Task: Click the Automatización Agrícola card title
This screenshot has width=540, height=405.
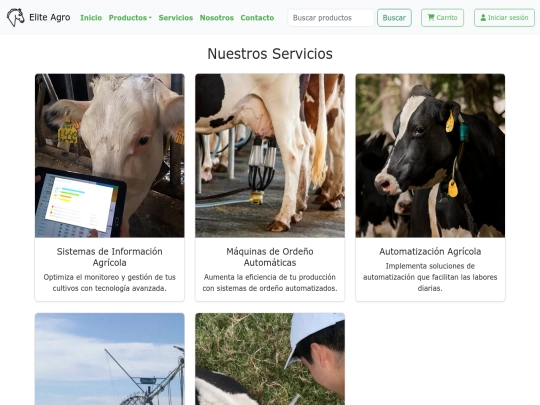Action: [x=430, y=251]
